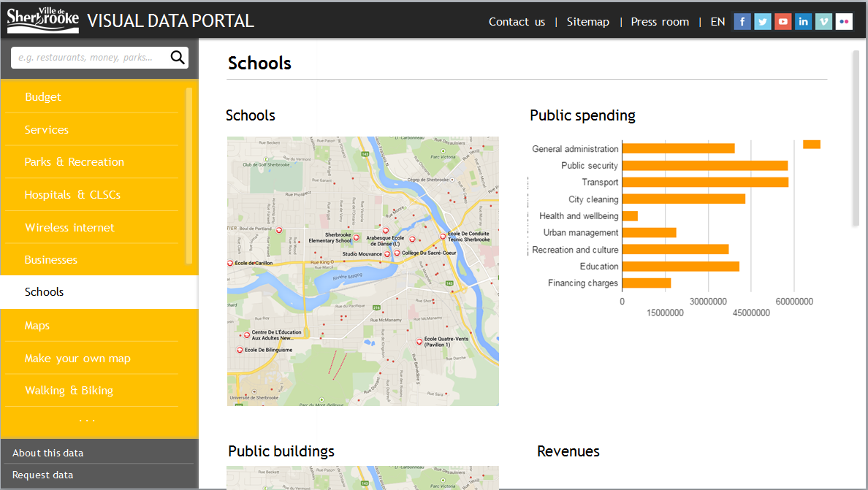Click the École Quatre-Vents map marker

(419, 341)
